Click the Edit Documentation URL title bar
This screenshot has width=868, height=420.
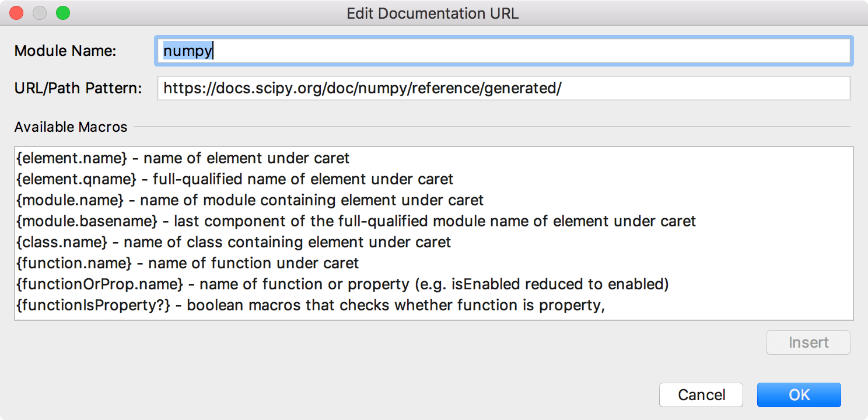click(433, 13)
